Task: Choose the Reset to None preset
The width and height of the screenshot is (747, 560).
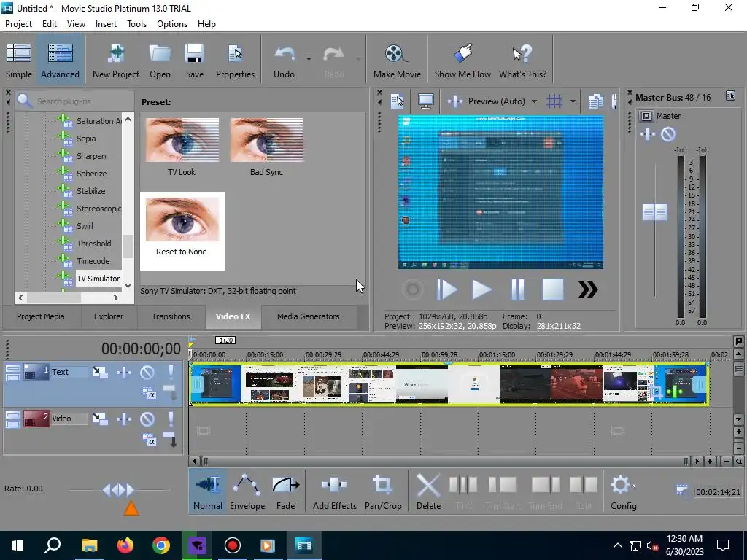Action: pyautogui.click(x=182, y=231)
